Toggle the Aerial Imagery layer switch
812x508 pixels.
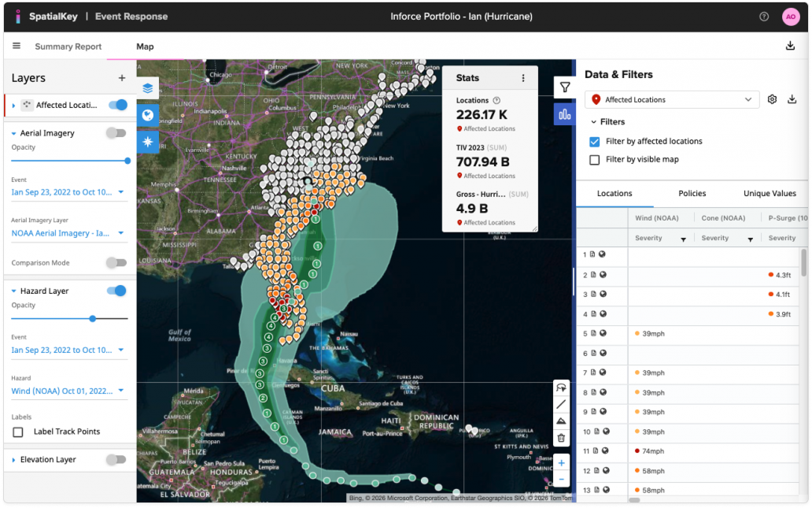[116, 133]
